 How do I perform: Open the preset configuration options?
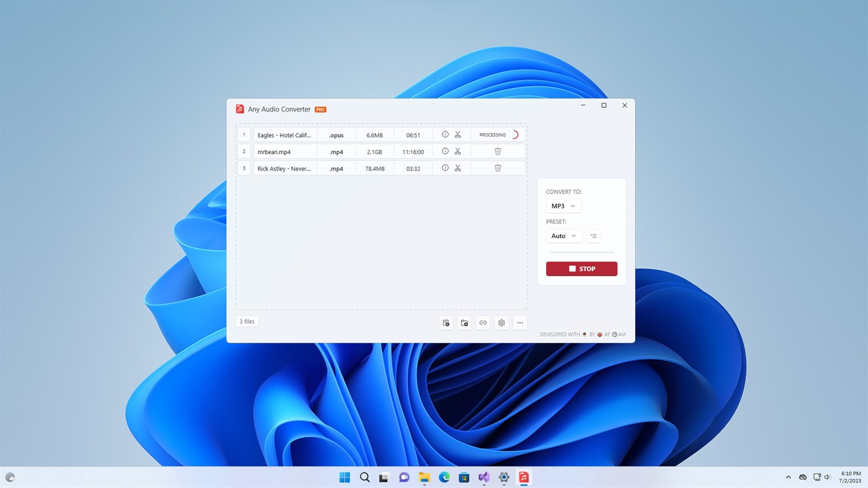593,236
